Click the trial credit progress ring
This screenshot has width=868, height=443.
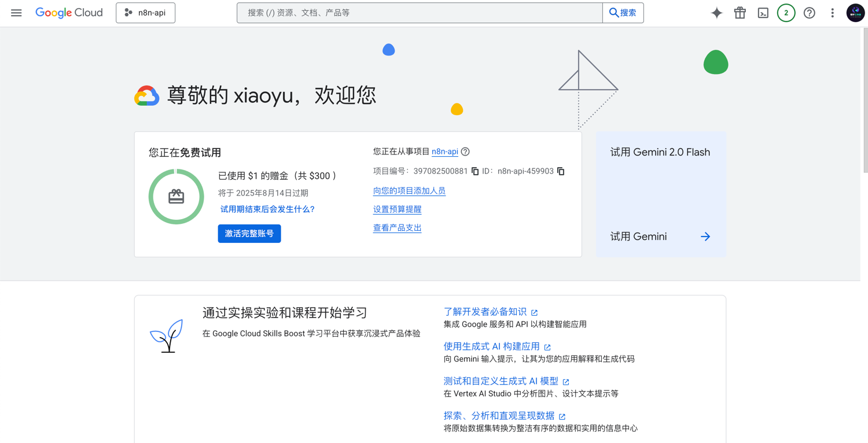176,196
